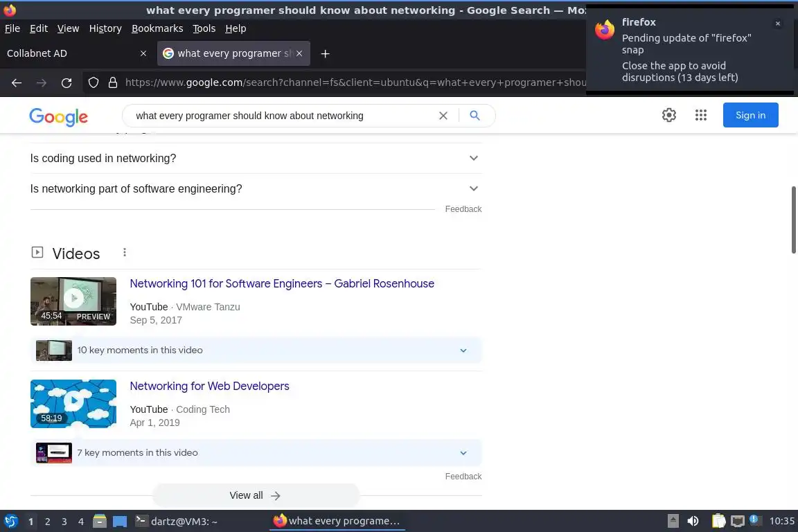Open the shield tracking protection icon
The height and width of the screenshot is (532, 798).
coord(93,82)
